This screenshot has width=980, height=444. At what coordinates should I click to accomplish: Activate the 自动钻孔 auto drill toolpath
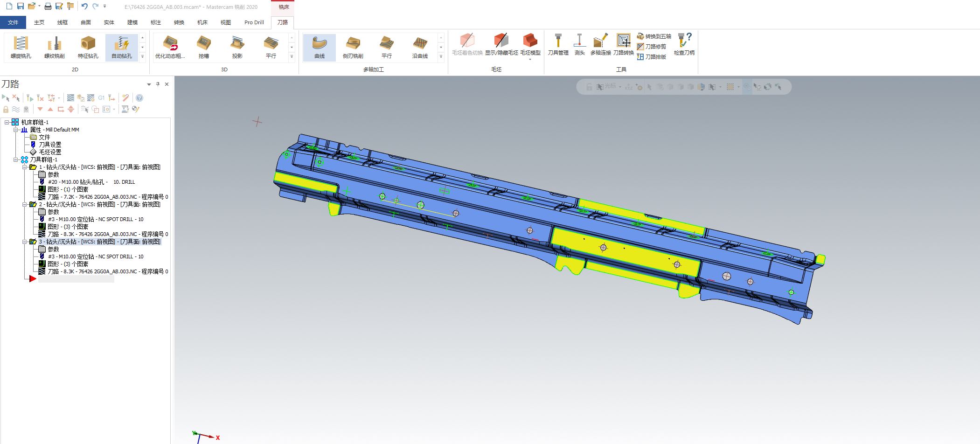122,48
